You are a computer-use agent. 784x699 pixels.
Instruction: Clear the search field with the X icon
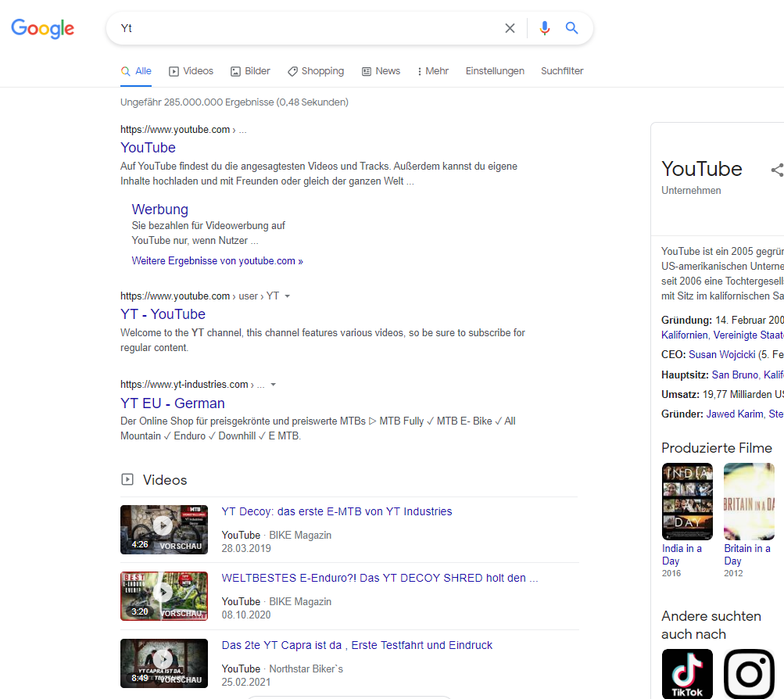click(510, 27)
